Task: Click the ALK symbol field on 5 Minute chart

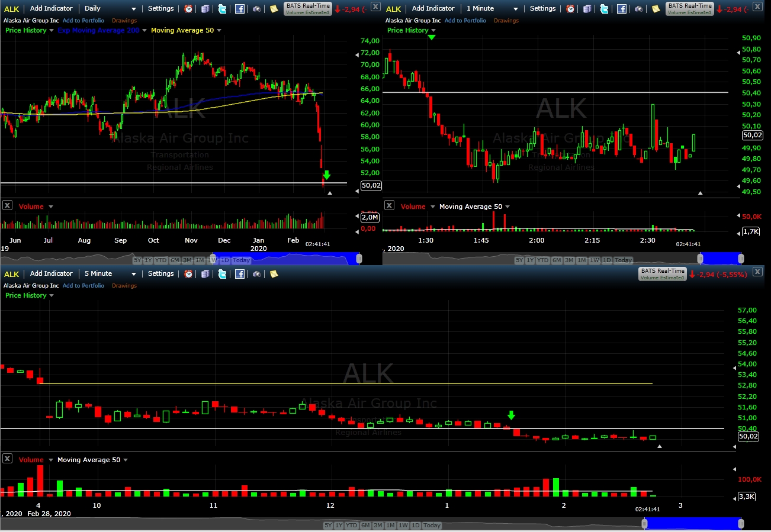Action: click(x=12, y=274)
